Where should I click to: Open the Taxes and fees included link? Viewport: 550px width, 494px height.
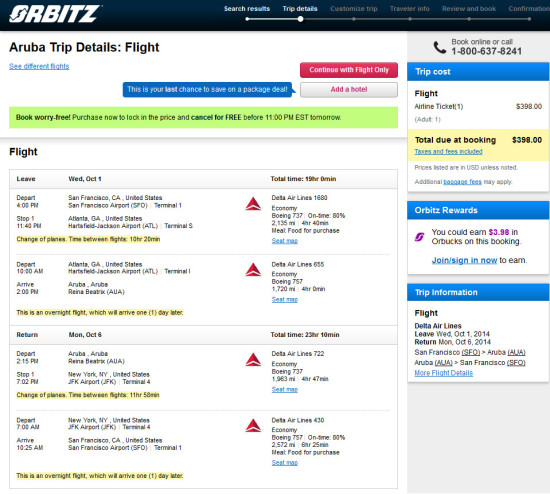point(448,152)
